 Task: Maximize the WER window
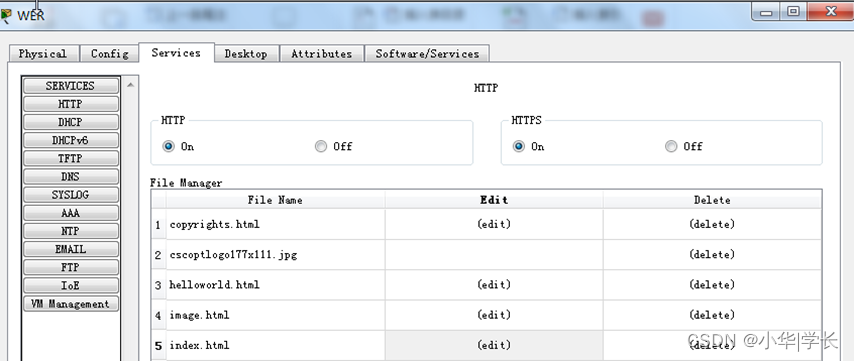(x=794, y=11)
